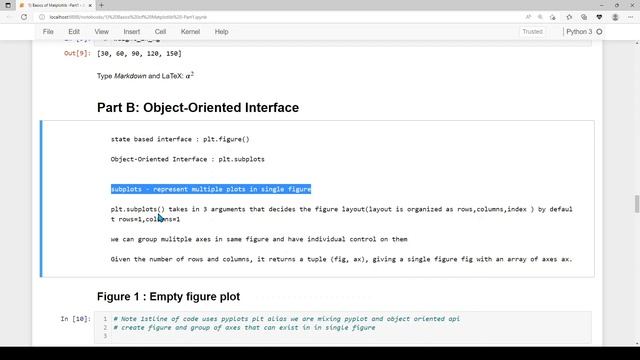640x360 pixels.
Task: Go back using the browser back arrow
Action: [x=9, y=17]
